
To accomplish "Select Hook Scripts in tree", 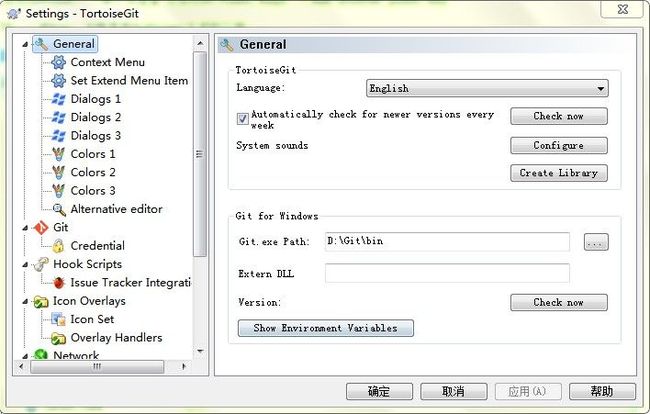I will pyautogui.click(x=87, y=264).
